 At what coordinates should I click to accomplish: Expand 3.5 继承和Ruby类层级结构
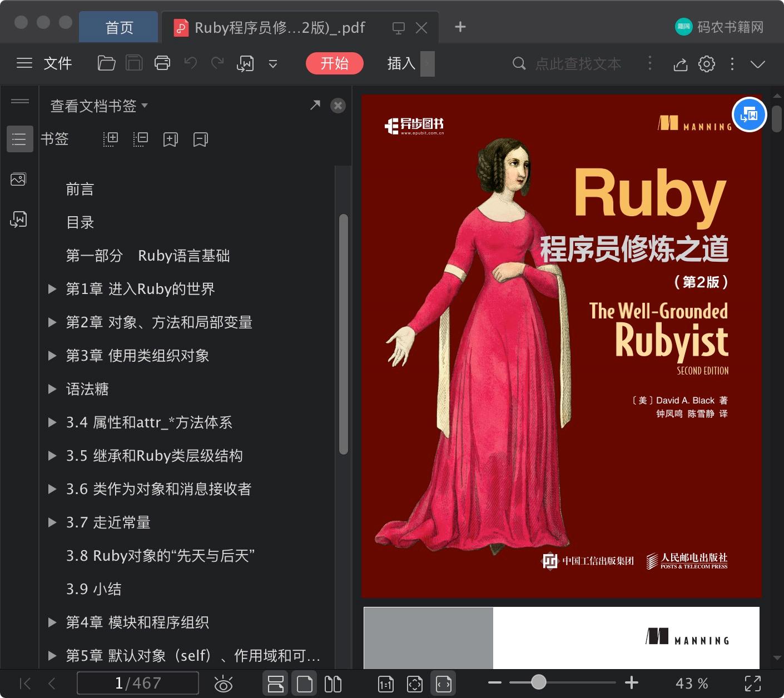coord(52,456)
